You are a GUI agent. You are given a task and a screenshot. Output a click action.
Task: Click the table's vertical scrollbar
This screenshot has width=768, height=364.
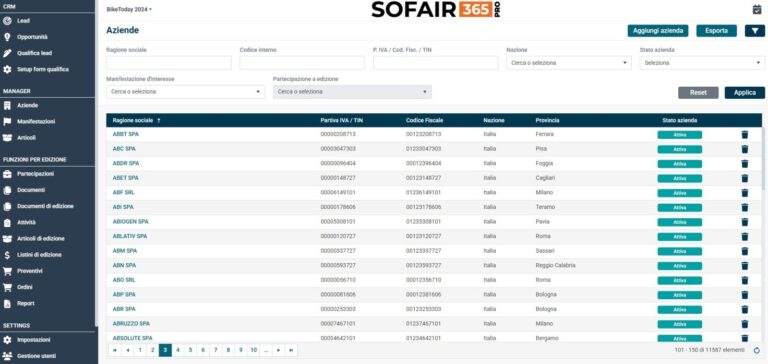point(764,158)
